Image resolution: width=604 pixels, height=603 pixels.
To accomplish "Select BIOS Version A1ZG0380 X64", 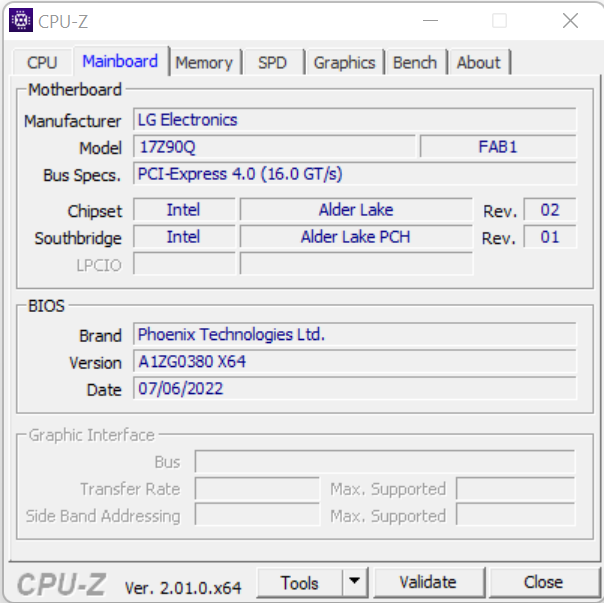I will tap(355, 361).
